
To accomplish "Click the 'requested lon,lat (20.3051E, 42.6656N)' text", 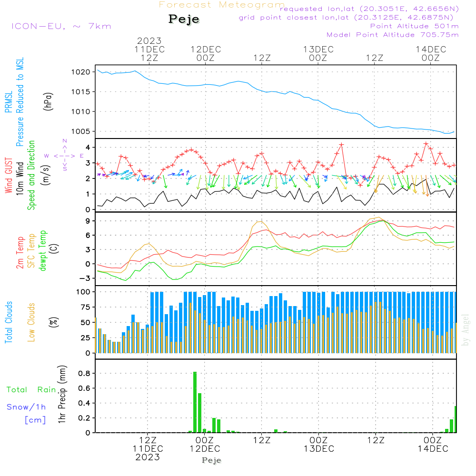I will tap(369, 9).
